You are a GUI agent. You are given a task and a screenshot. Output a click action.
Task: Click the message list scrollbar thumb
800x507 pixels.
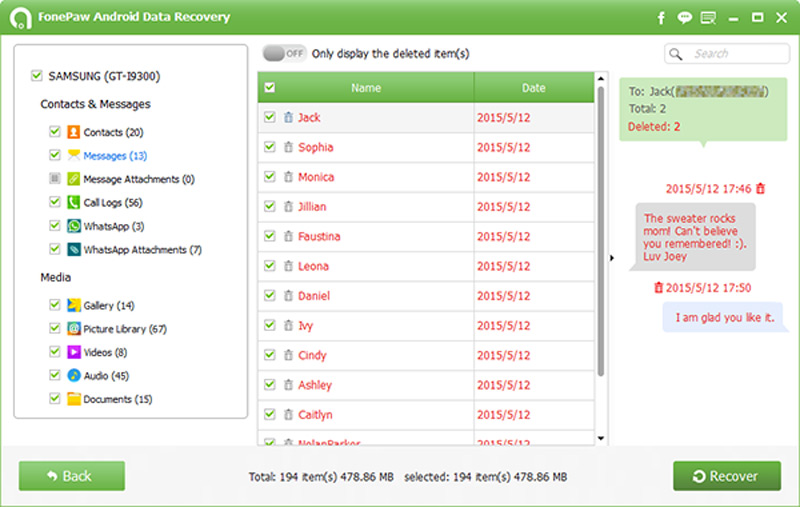[x=601, y=232]
